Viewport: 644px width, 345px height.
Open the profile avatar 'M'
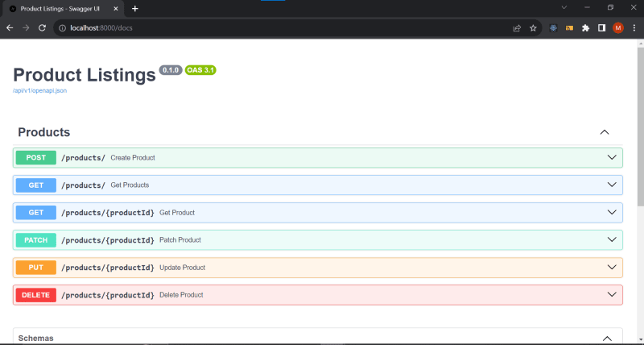618,28
